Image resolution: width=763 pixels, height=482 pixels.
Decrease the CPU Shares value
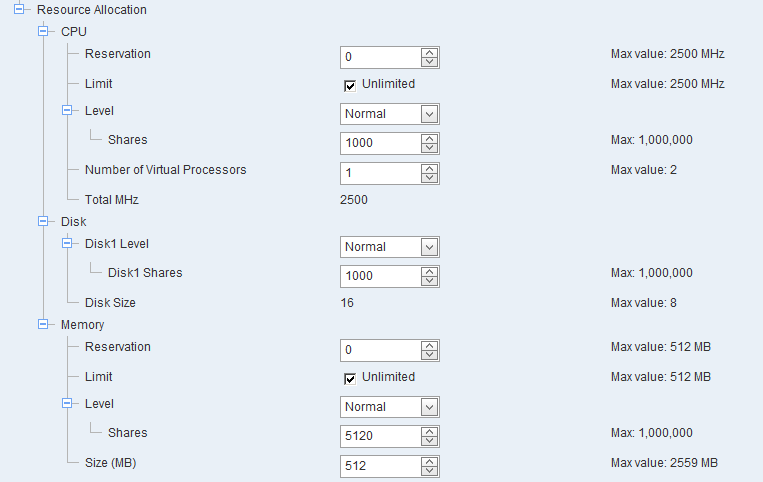430,148
